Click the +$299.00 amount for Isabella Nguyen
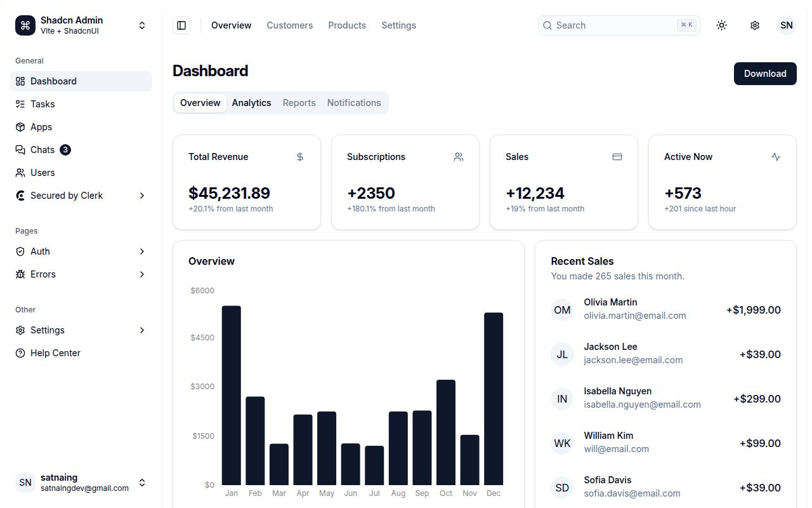 (x=757, y=399)
